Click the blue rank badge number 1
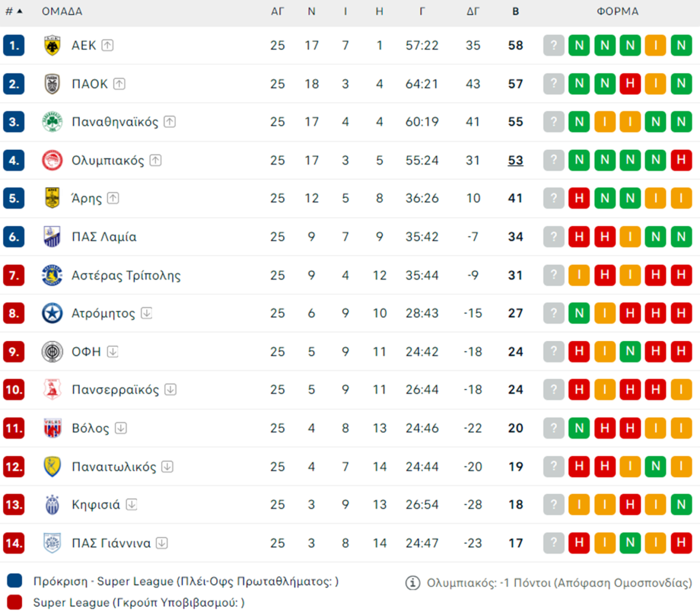 click(x=14, y=45)
